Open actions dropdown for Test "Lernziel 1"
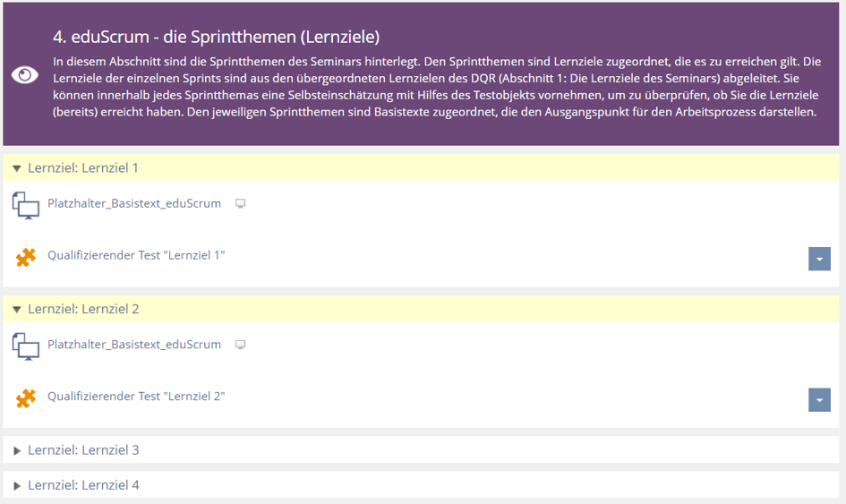 coord(819,259)
